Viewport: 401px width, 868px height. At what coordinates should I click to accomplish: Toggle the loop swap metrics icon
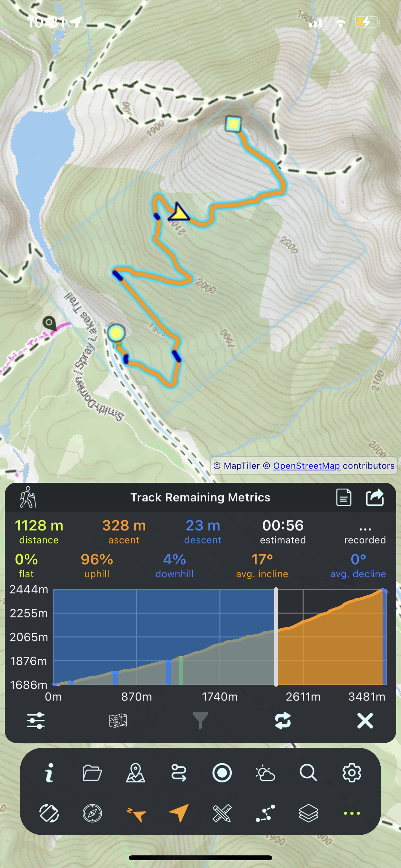[x=283, y=721]
